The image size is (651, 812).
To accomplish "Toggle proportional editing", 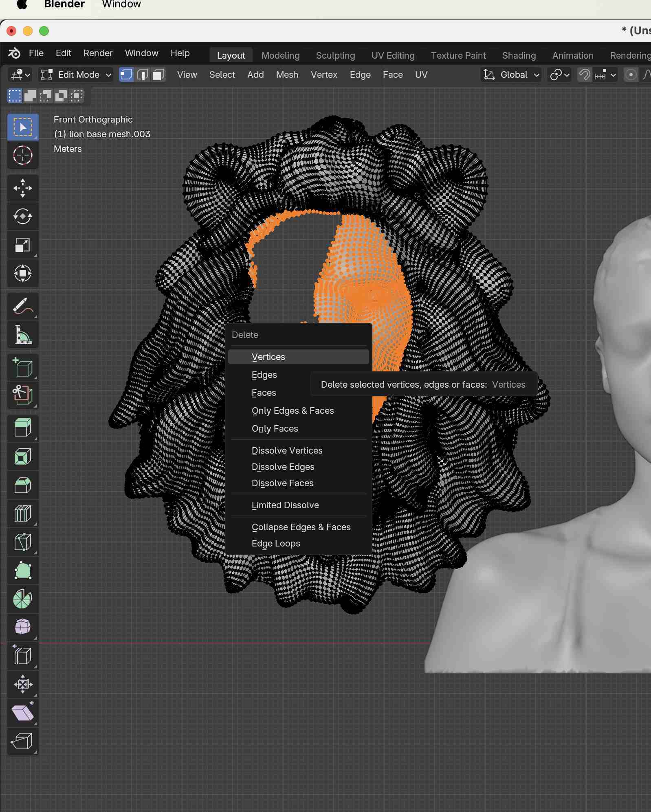I will [631, 75].
